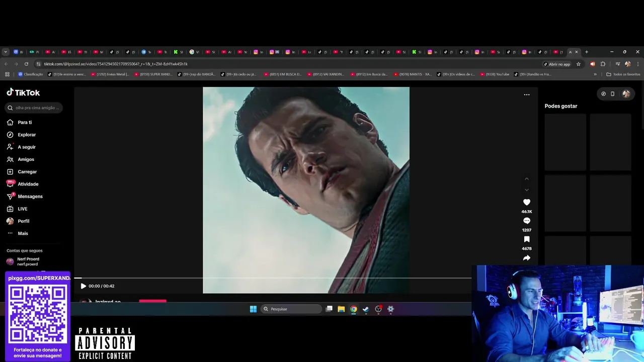This screenshot has width=644, height=362.
Task: Open first Podes gostar thumbnail
Action: [566, 142]
